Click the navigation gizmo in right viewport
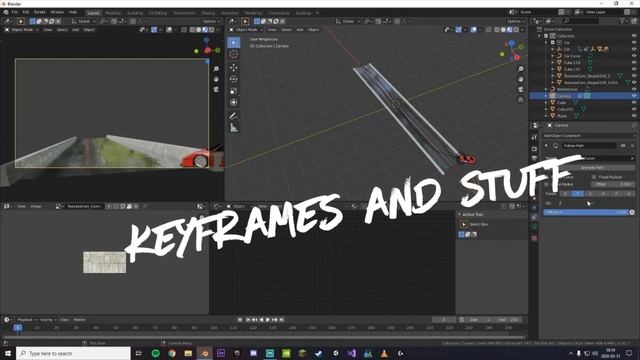This screenshot has width=640, height=360. (513, 50)
